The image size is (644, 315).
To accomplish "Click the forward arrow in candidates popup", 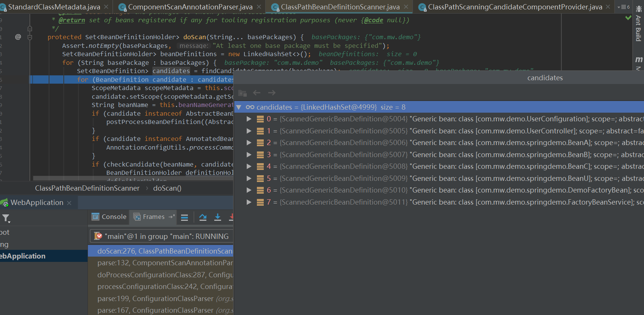I will click(272, 93).
